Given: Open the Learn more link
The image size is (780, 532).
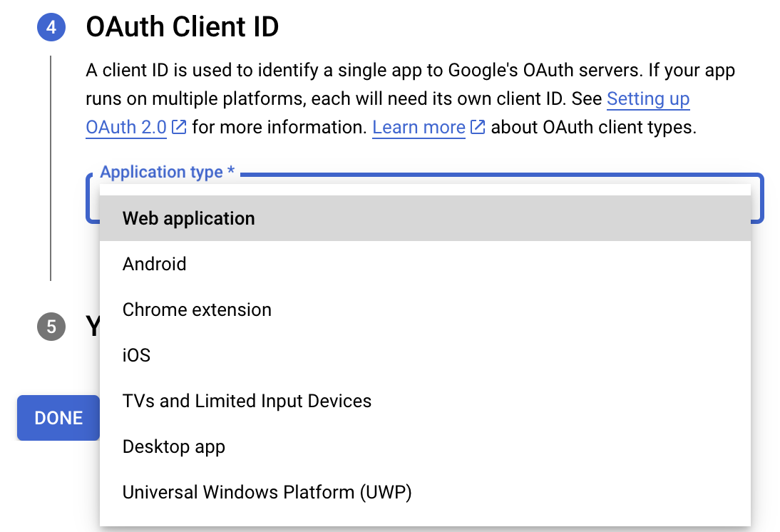Looking at the screenshot, I should tap(419, 128).
